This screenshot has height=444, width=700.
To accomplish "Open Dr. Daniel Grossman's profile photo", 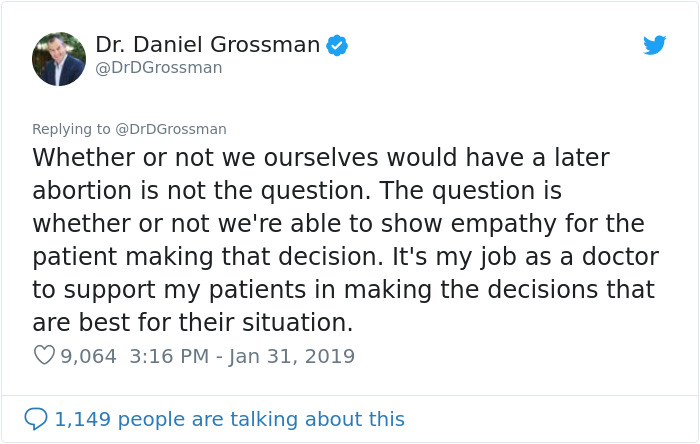I will (x=59, y=59).
